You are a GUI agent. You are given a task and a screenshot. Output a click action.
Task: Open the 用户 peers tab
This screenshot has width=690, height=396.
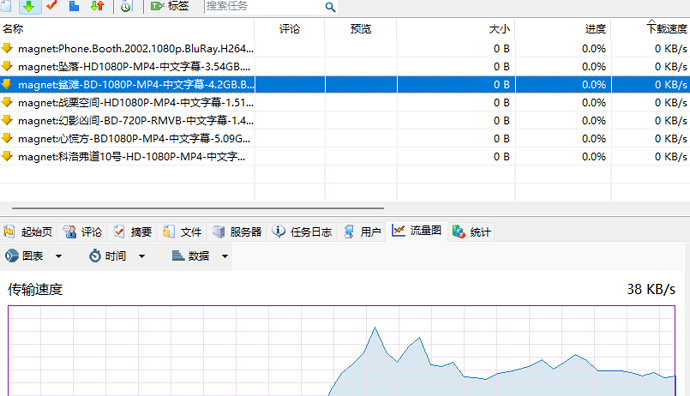click(362, 231)
